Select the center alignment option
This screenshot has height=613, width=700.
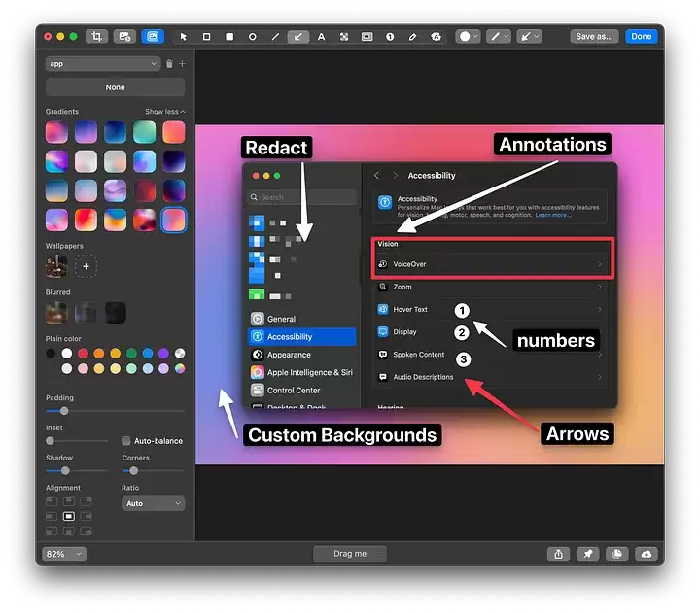coord(68,516)
